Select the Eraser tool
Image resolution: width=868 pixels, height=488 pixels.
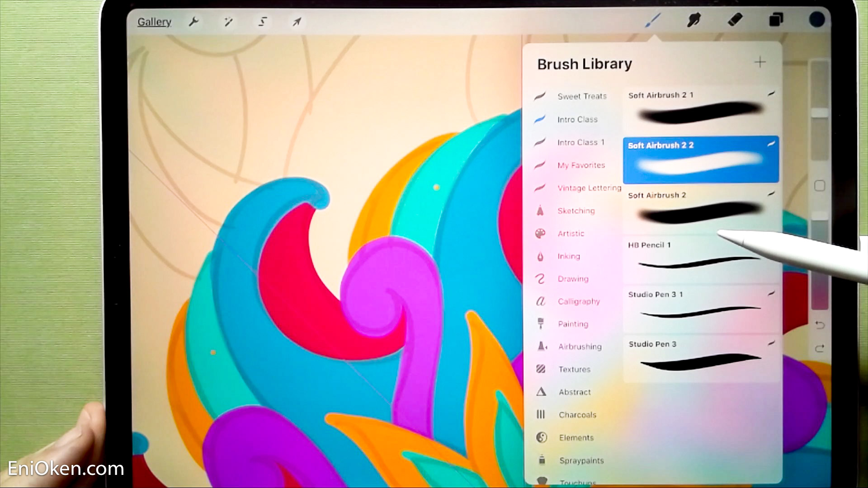(735, 20)
